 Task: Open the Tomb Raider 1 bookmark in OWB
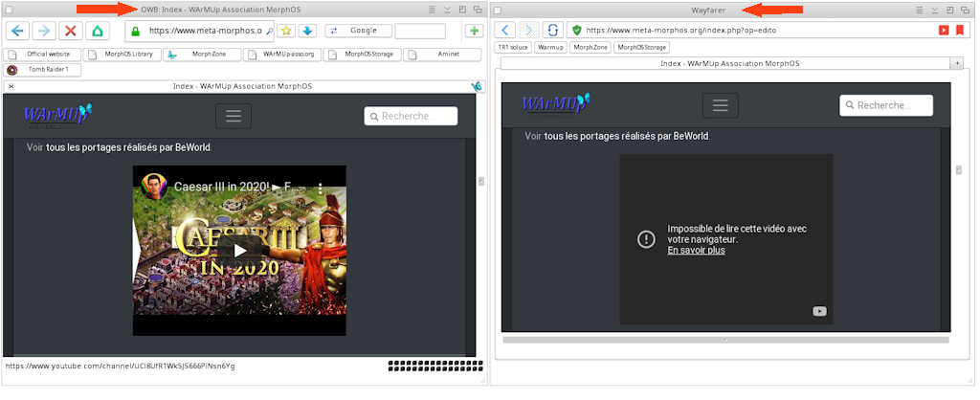tap(42, 69)
